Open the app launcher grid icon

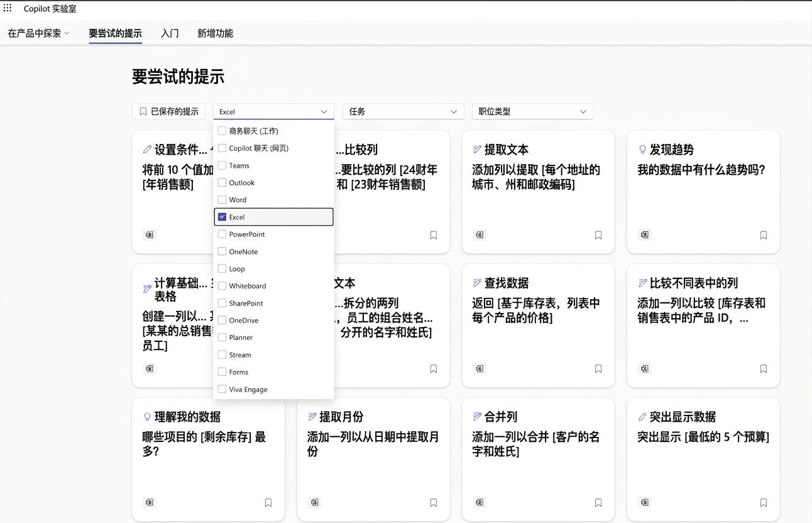click(8, 8)
